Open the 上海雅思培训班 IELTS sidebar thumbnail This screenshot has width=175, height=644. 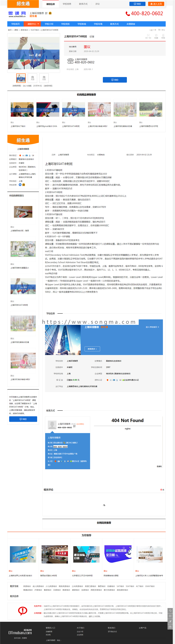(23, 212)
